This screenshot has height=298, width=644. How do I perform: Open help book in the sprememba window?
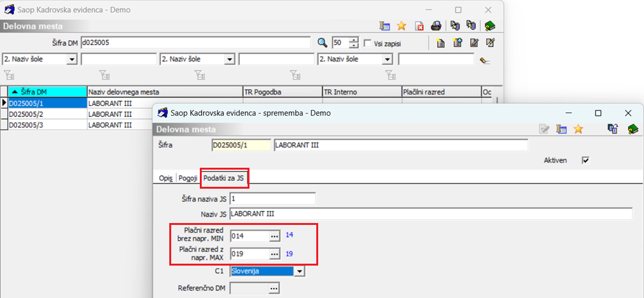point(633,129)
